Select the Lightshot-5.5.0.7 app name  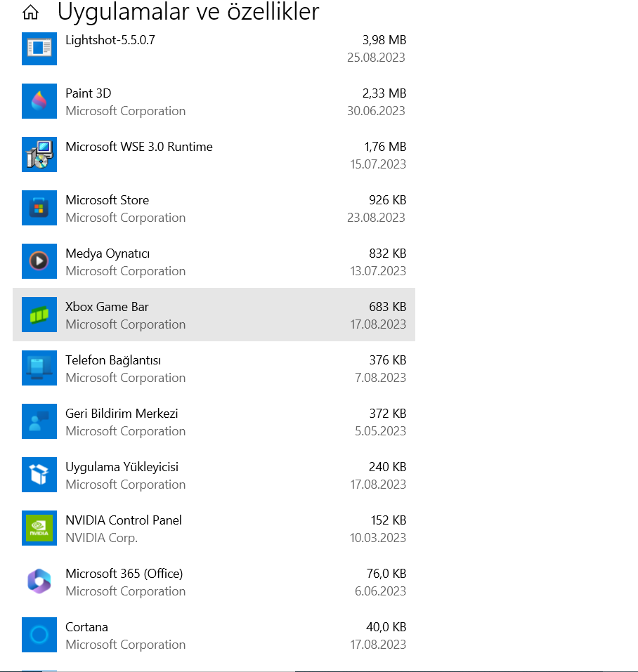coord(110,40)
